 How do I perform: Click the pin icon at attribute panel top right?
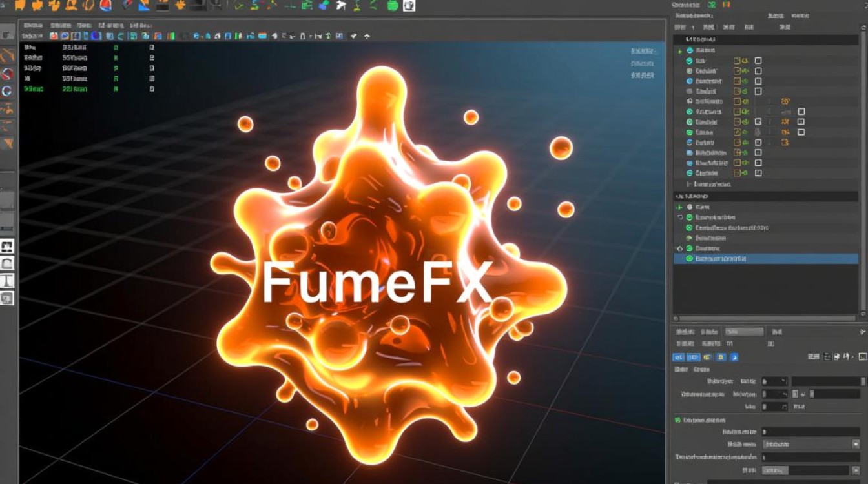[862, 331]
